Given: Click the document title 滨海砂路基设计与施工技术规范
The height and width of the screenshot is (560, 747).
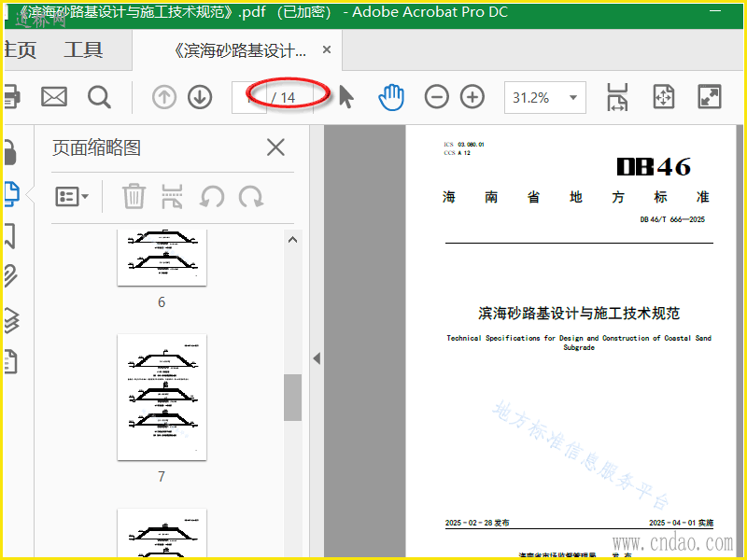Looking at the screenshot, I should coord(579,313).
